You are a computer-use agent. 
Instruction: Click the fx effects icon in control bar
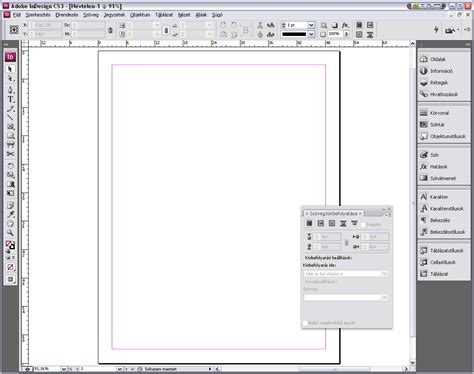pos(345,25)
